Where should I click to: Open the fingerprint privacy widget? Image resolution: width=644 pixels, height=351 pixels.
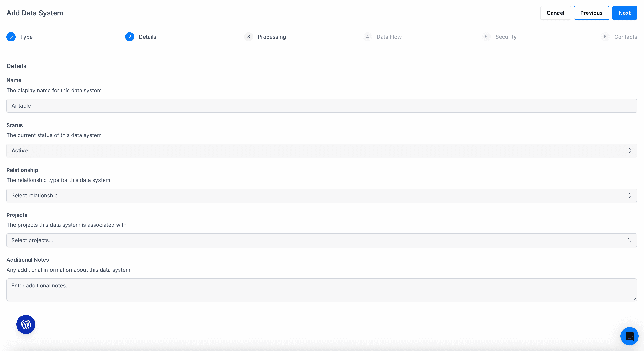[x=26, y=324]
